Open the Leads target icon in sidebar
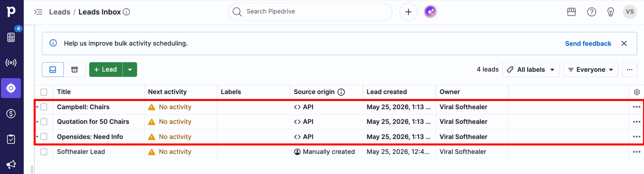 tap(11, 88)
